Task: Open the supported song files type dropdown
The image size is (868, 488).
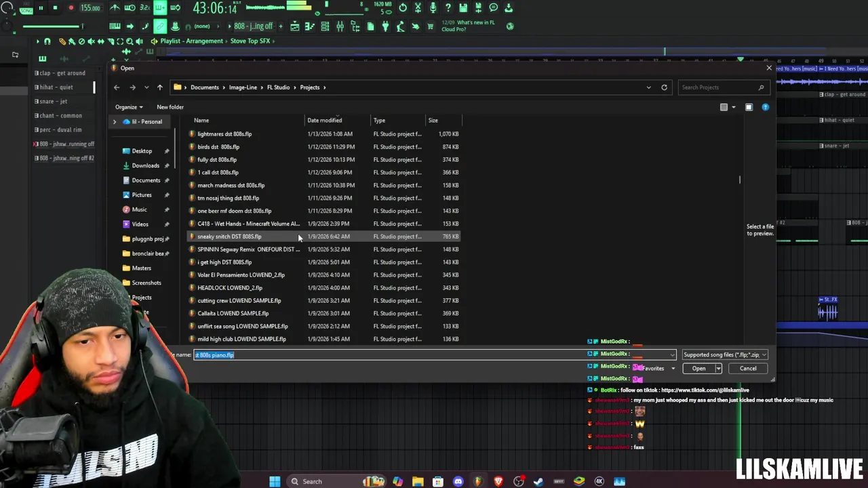Action: coord(725,355)
